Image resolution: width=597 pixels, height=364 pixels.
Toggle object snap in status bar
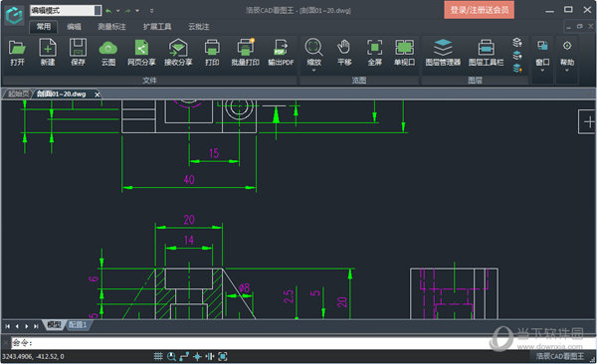click(x=197, y=356)
